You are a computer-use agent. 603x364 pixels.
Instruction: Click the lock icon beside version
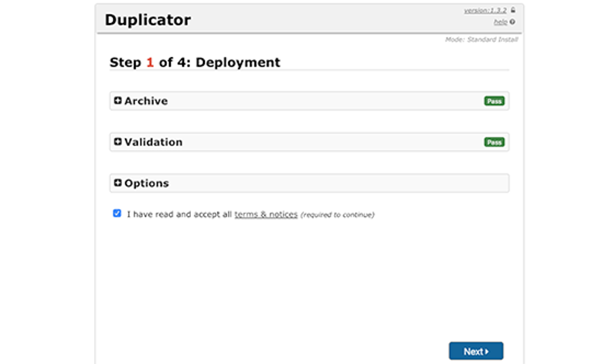point(512,11)
